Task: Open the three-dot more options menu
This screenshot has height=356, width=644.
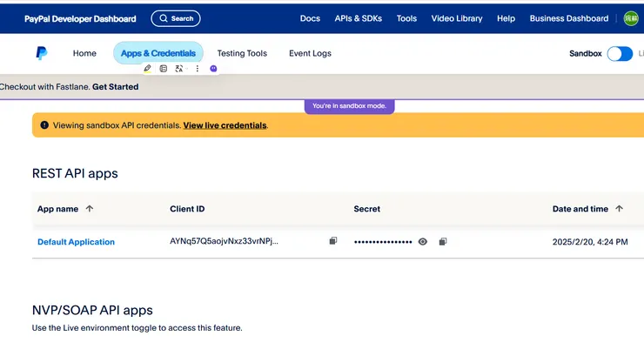Action: (x=198, y=69)
